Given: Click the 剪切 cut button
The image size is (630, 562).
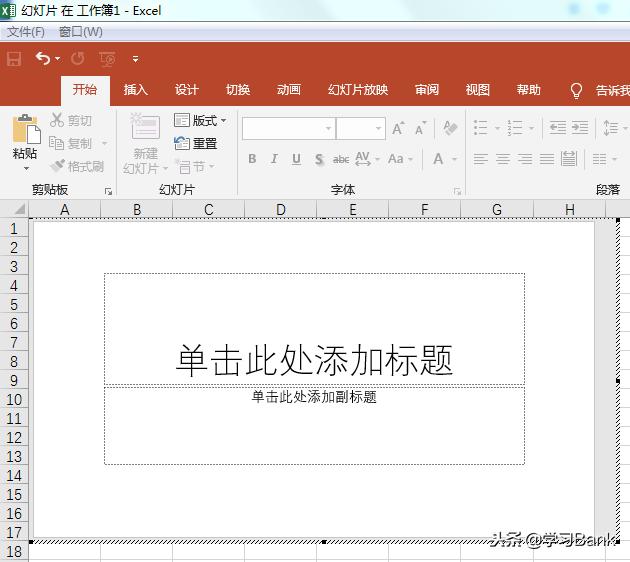Looking at the screenshot, I should coord(71,120).
